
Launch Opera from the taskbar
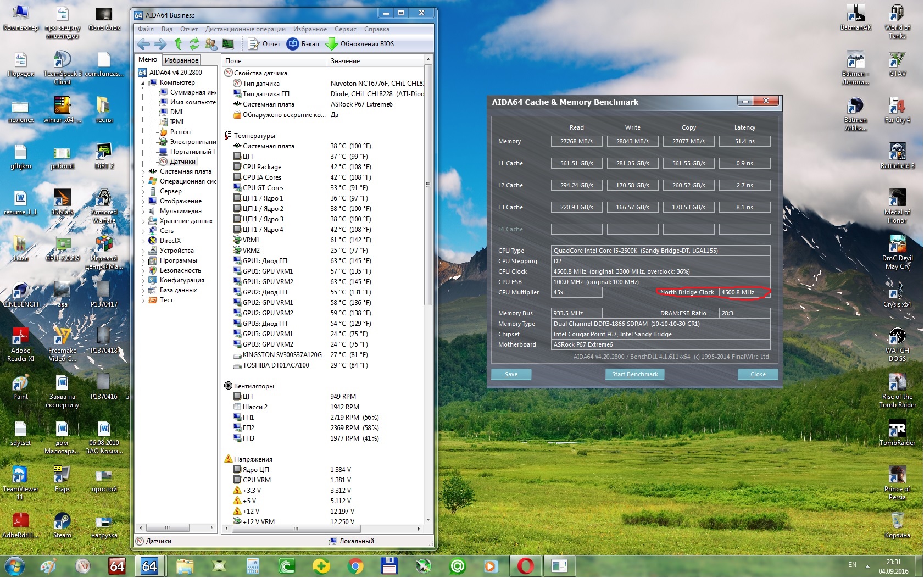pos(526,566)
